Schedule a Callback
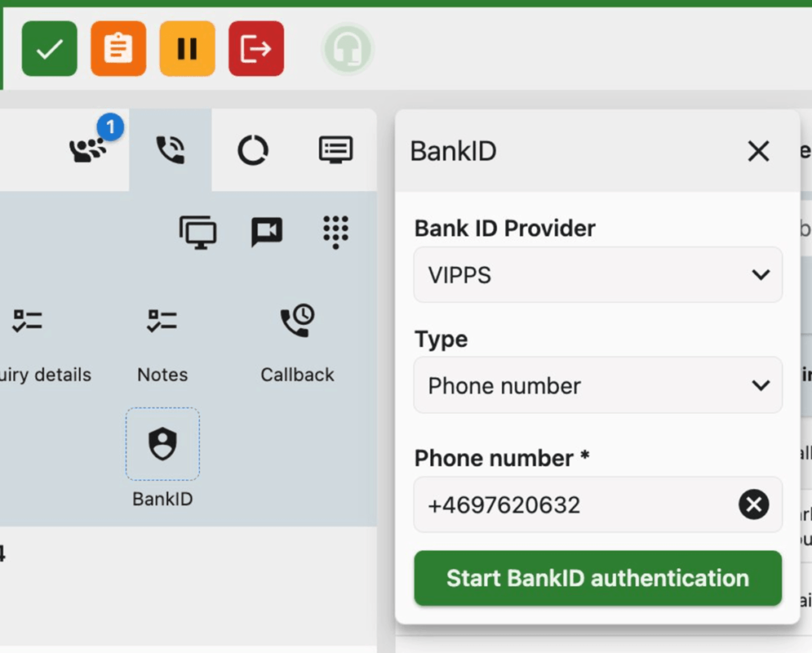Viewport: 812px width, 653px height. click(x=297, y=343)
